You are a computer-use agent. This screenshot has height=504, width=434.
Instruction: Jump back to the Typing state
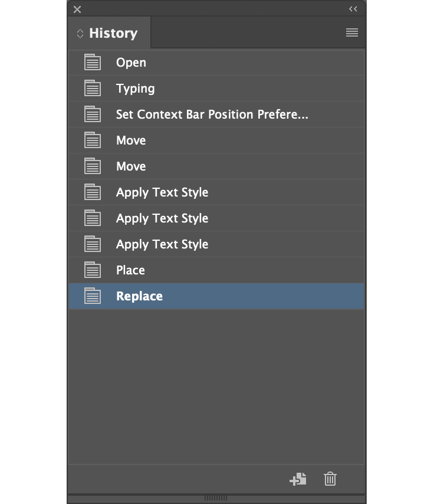(135, 89)
